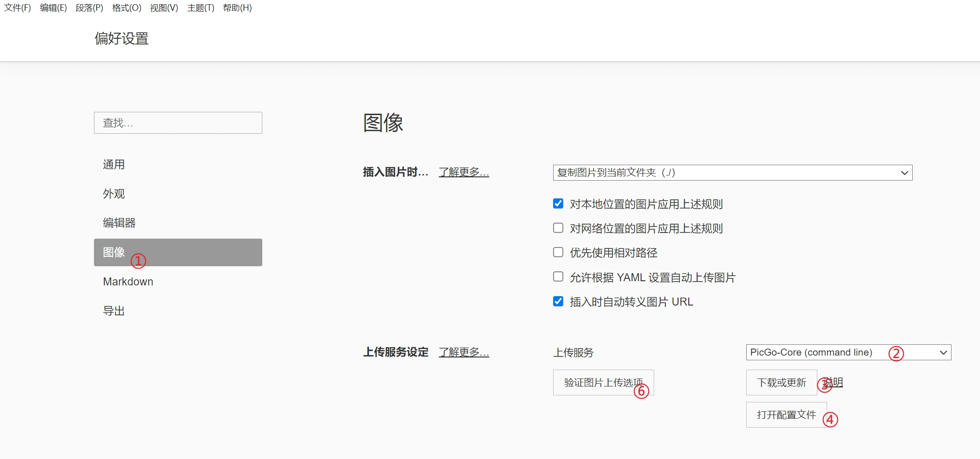Viewport: 980px width, 459px height.
Task: Follow "了解更多" link next to 上传服务设定
Action: 464,352
